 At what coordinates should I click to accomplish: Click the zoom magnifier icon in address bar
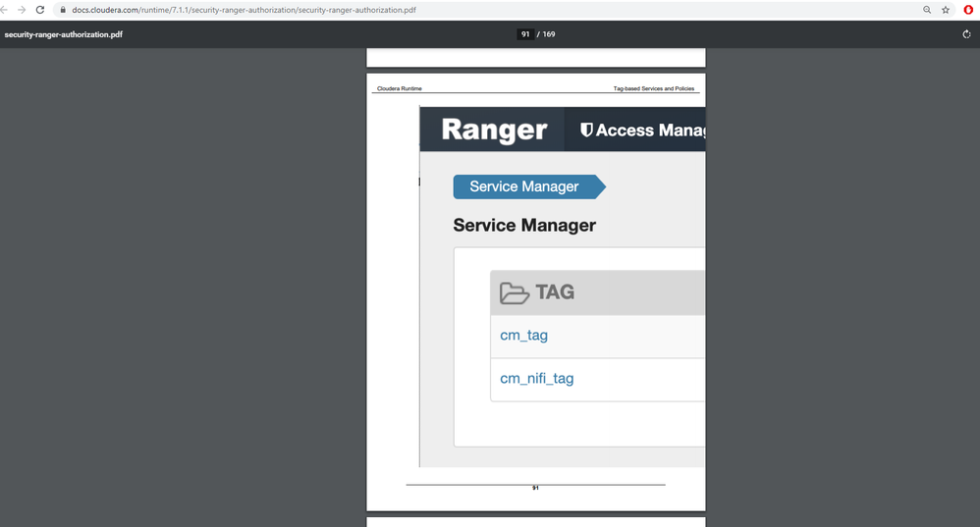pyautogui.click(x=927, y=10)
